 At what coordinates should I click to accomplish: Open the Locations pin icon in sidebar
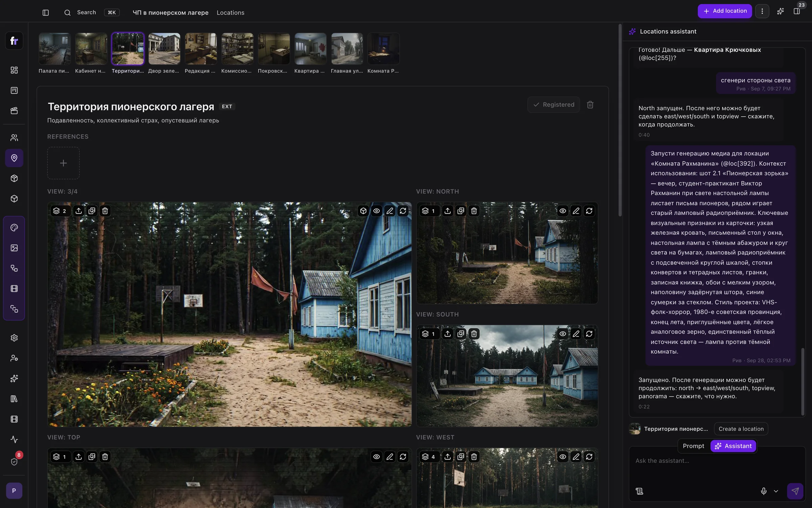click(14, 158)
